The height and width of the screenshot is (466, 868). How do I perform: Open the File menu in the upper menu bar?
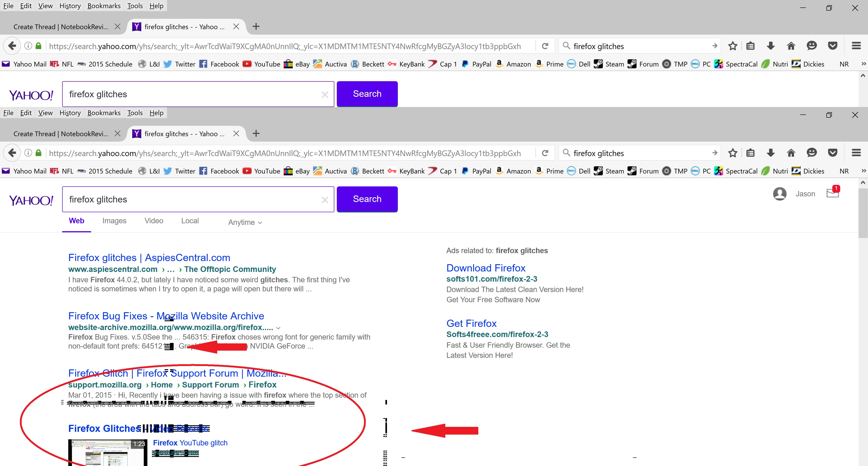[x=8, y=6]
